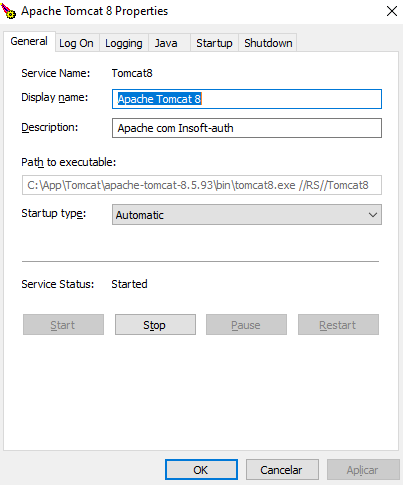Open the Logging tab
Viewport: 403px width, 485px height.
124,43
